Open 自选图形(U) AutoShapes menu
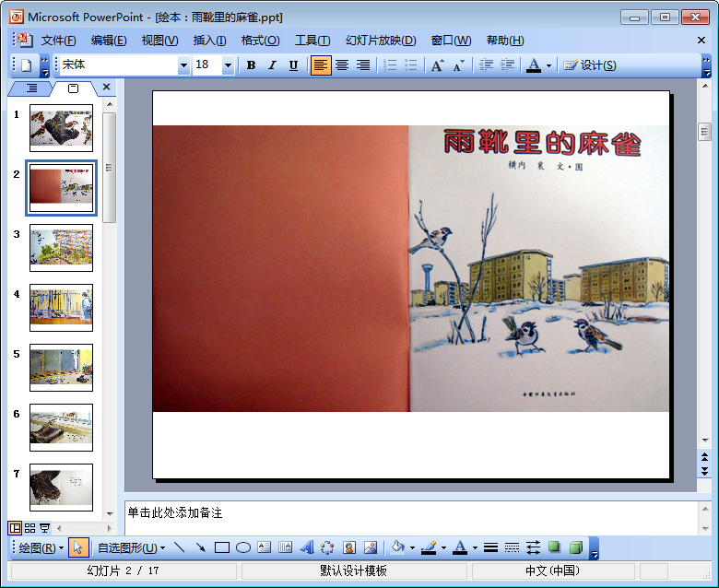This screenshot has width=719, height=588. click(131, 547)
